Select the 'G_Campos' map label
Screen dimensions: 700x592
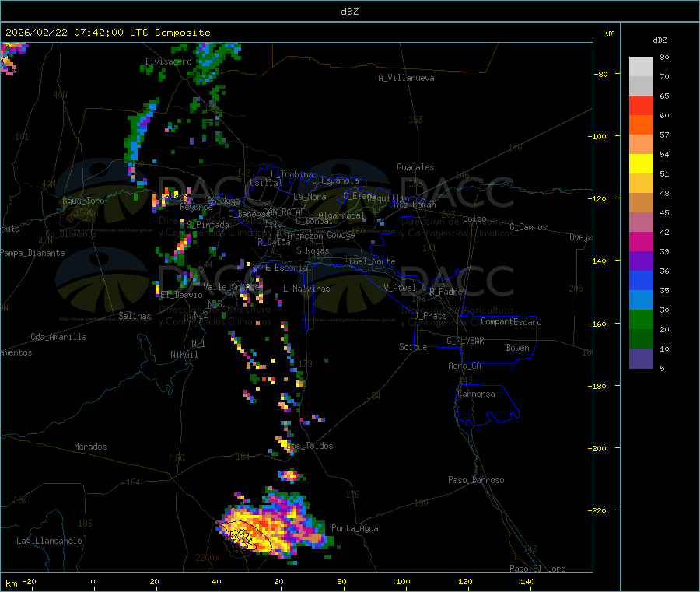529,227
